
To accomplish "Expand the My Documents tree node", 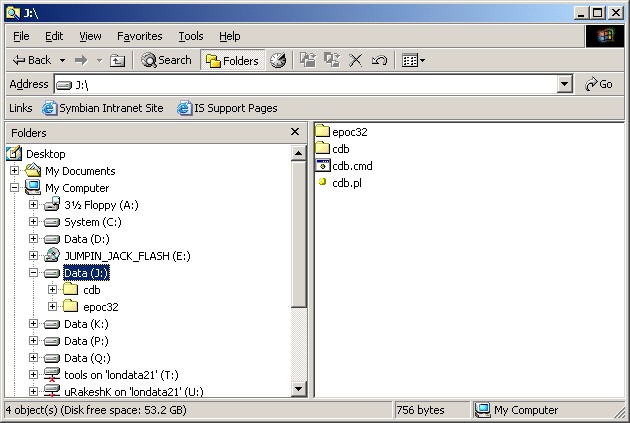I will point(14,171).
